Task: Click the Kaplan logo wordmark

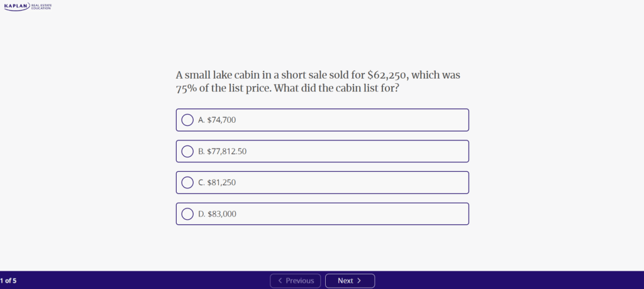Action: click(16, 7)
